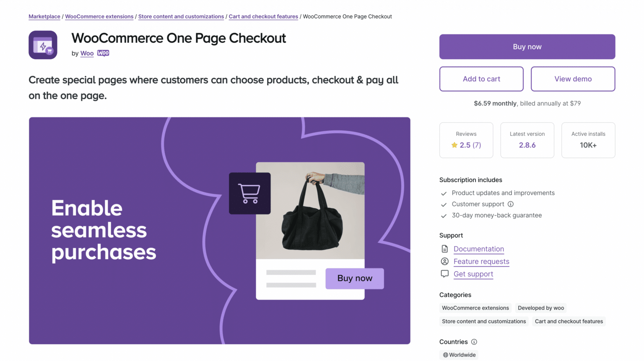Click the One Page Checkout plugin logo icon
This screenshot has width=644, height=361.
coord(42,44)
